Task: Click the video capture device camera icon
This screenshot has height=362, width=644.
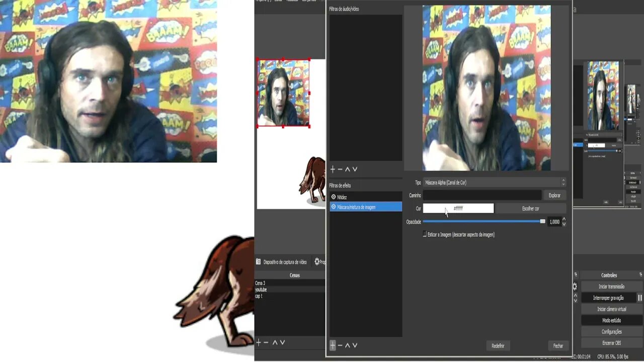Action: [x=258, y=262]
